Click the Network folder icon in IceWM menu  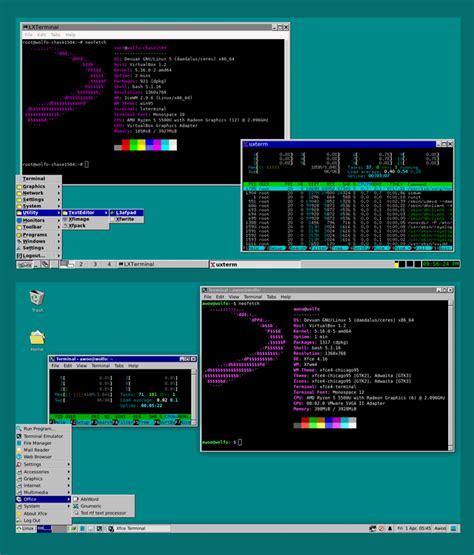click(19, 193)
